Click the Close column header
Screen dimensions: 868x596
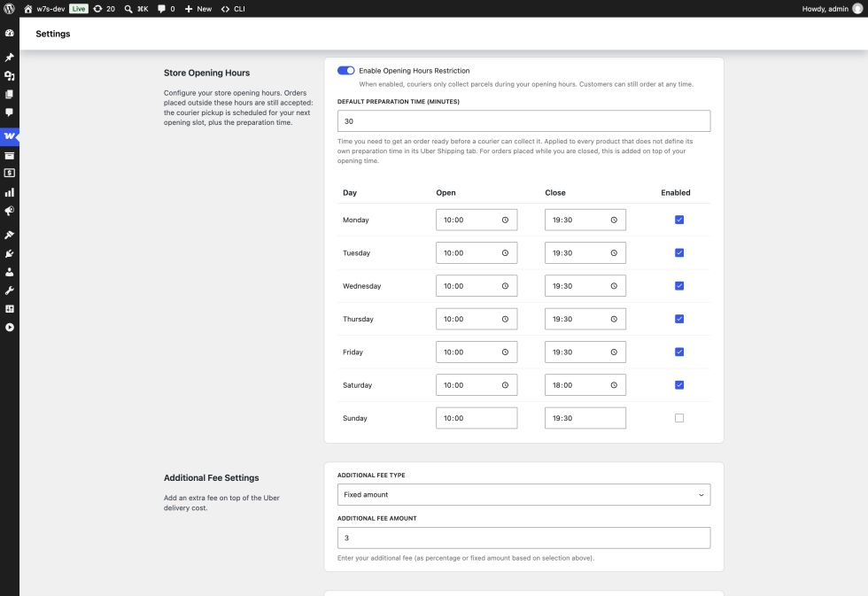point(554,192)
